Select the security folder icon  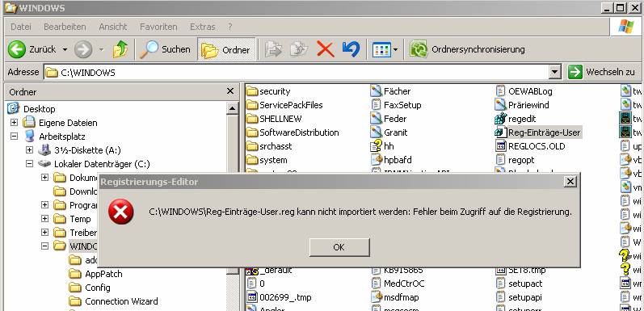252,91
